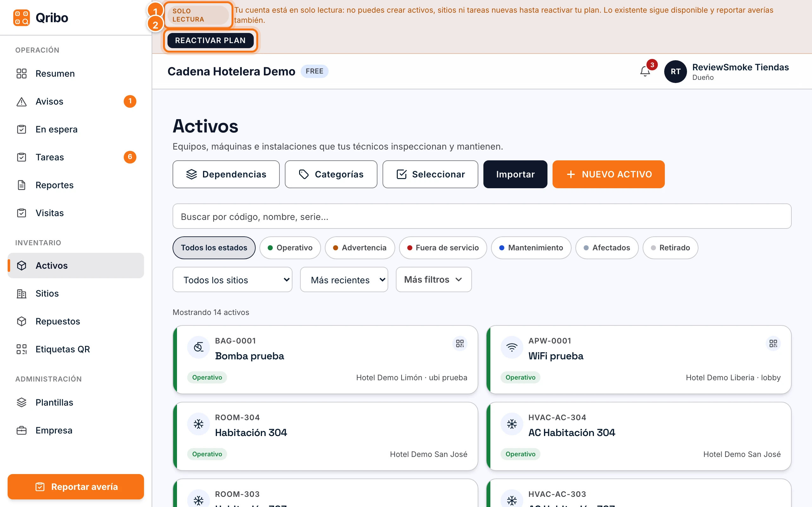Show QR code for WiFi prueba

(773, 343)
